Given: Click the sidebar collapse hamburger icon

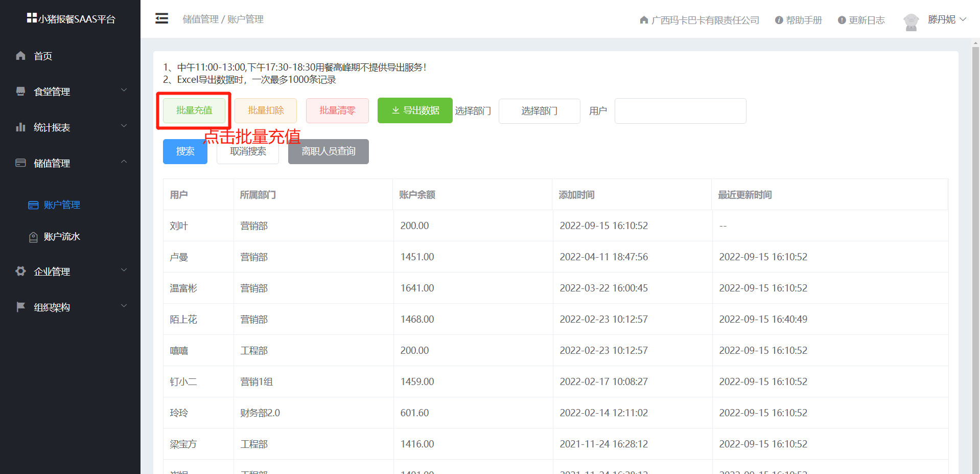Looking at the screenshot, I should coord(161,19).
